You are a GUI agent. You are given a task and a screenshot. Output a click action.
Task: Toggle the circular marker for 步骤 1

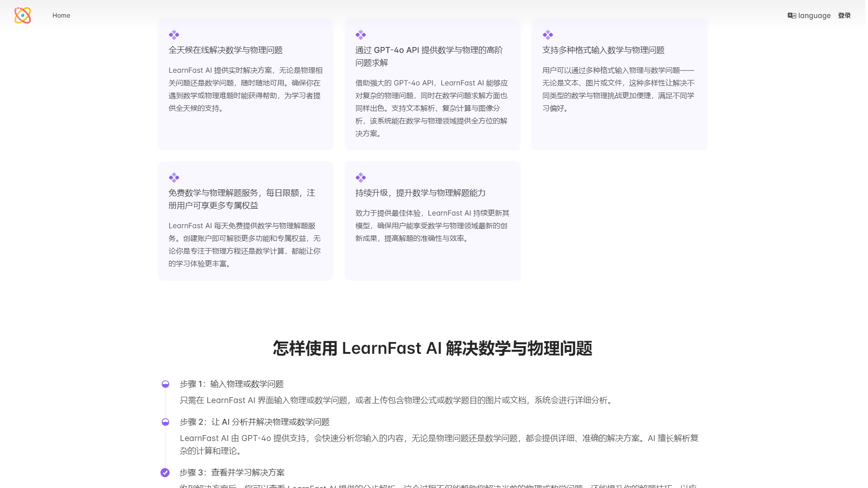click(165, 385)
